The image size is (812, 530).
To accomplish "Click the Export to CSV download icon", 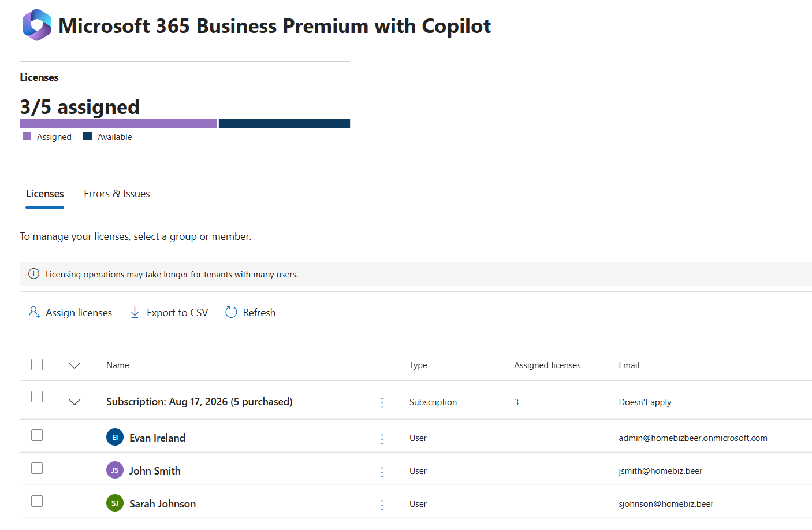I will (x=135, y=312).
